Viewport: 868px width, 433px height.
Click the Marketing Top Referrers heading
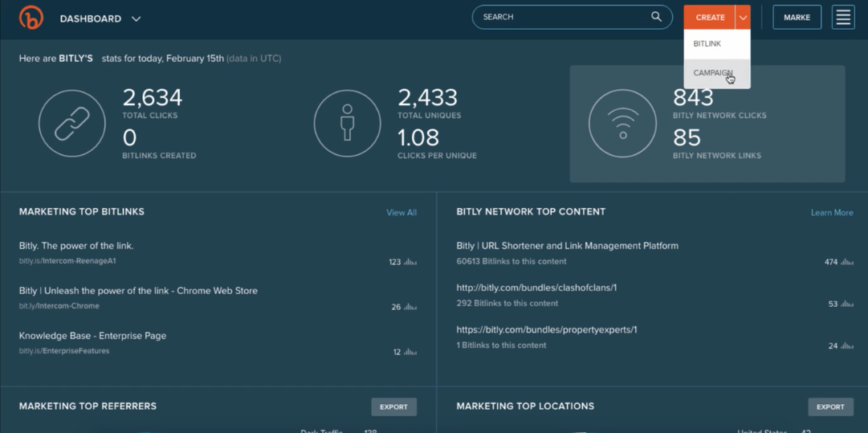88,406
